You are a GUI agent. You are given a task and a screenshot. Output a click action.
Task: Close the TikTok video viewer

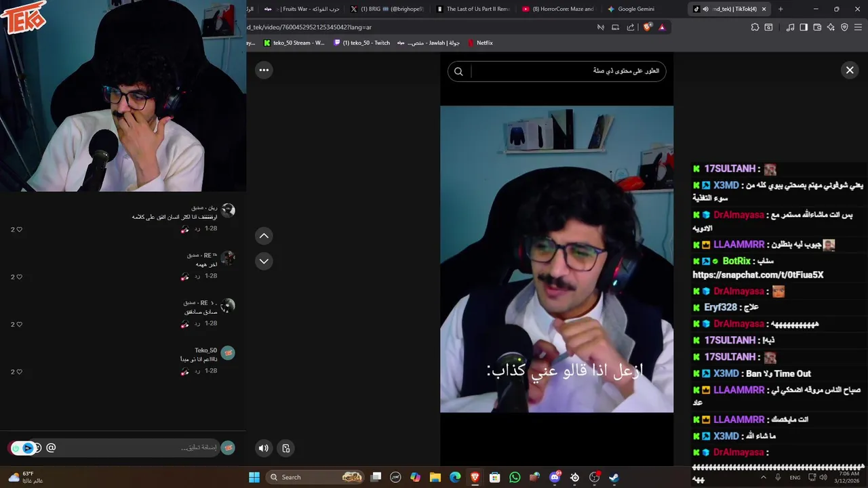pyautogui.click(x=850, y=70)
